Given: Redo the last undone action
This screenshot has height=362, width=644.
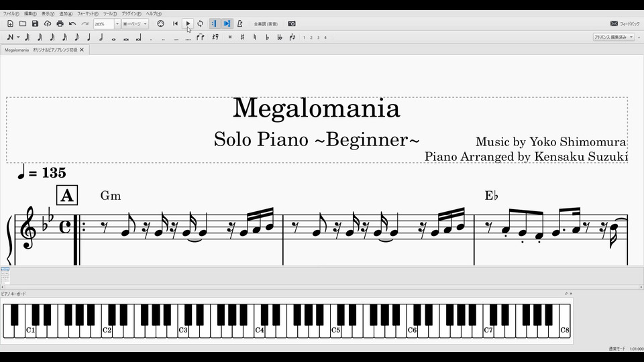Looking at the screenshot, I should 85,24.
